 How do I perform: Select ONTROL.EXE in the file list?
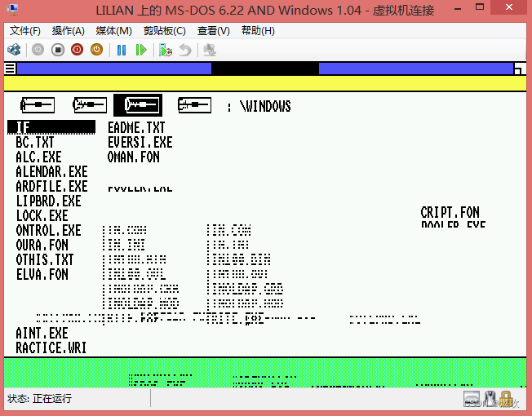(x=48, y=230)
